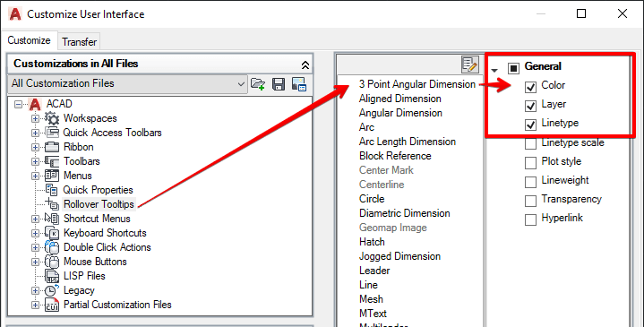Switch to the Transfer tab
The image size is (644, 327).
point(79,42)
